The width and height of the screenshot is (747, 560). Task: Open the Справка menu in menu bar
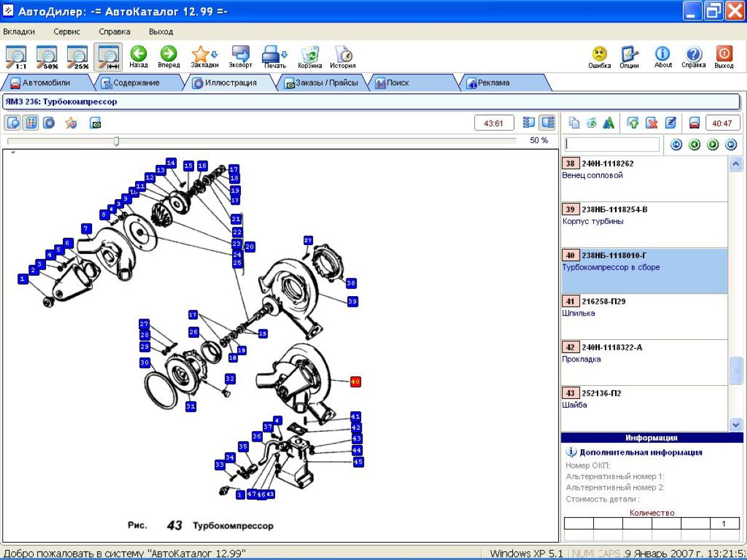click(x=115, y=31)
